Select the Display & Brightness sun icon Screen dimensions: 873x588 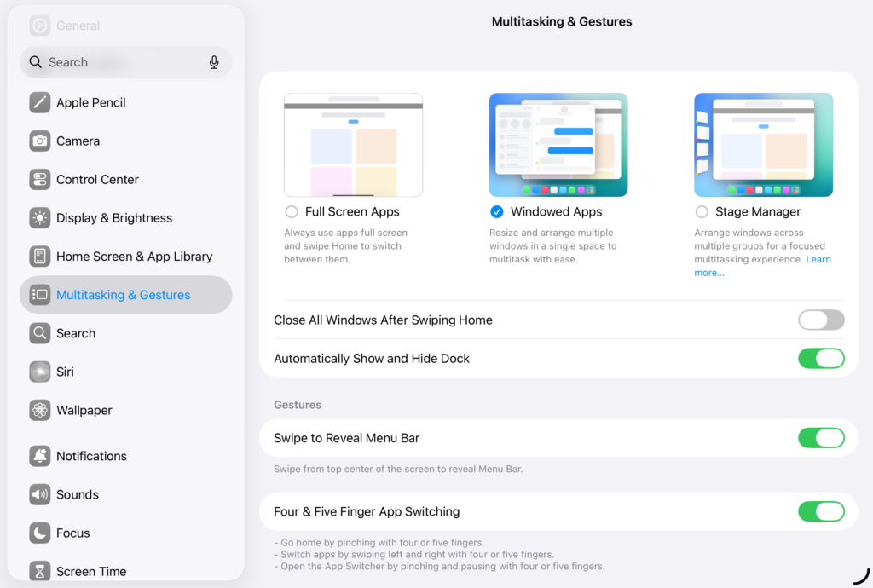pyautogui.click(x=39, y=217)
